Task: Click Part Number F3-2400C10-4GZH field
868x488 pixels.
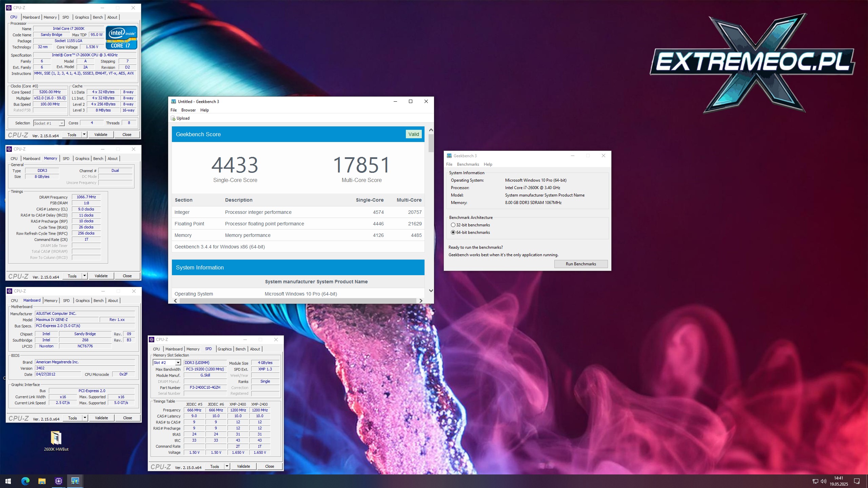Action: tap(205, 387)
